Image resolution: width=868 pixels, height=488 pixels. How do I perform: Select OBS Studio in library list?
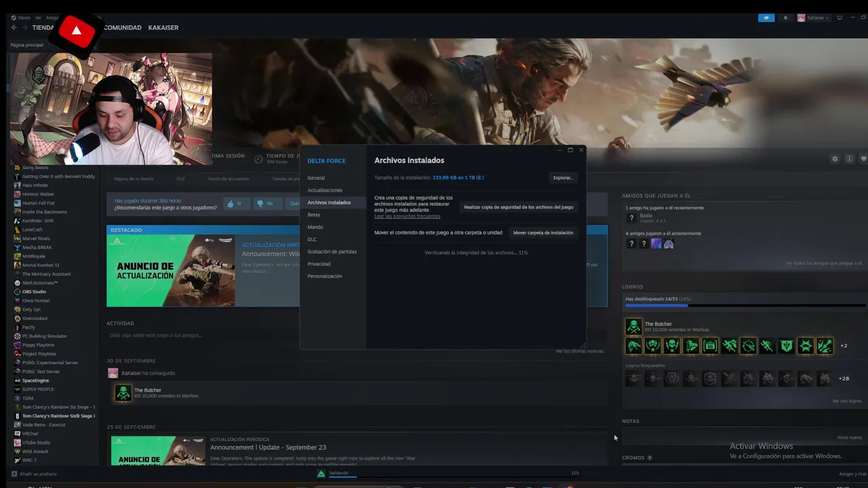coord(34,291)
